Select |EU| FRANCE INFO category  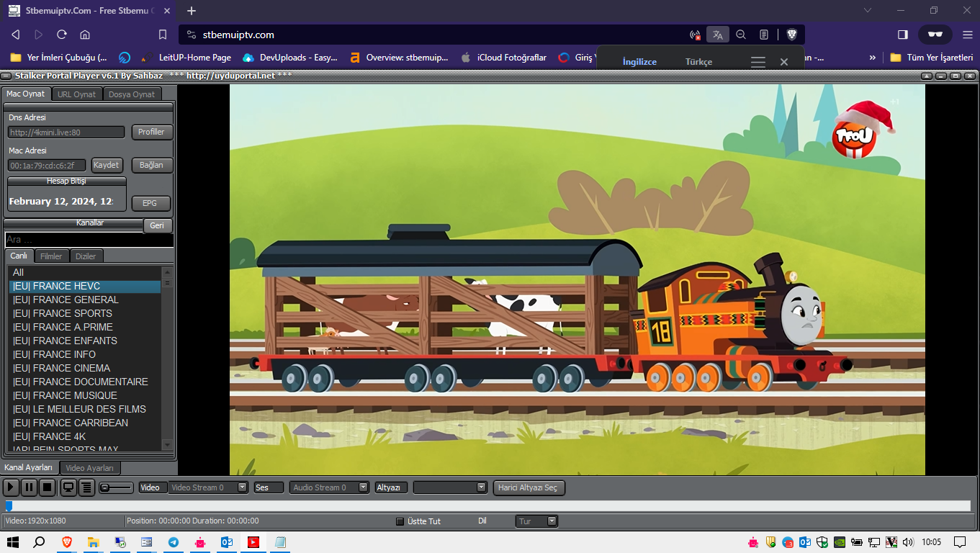85,354
